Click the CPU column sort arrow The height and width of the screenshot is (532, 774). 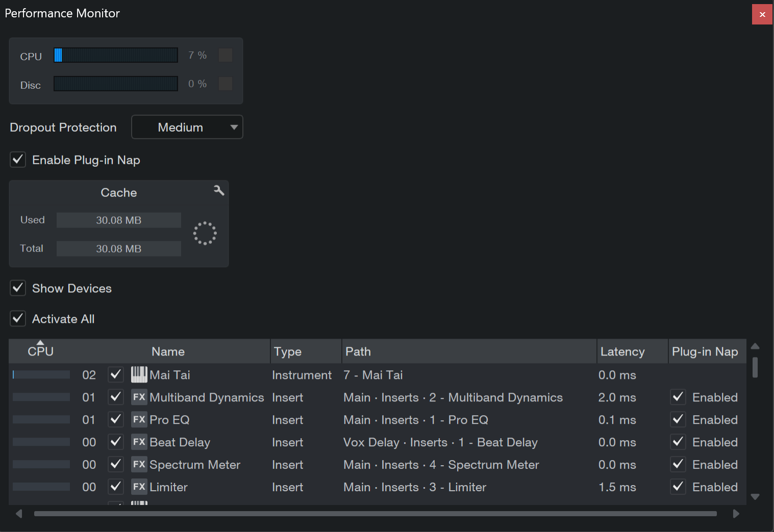[40, 342]
